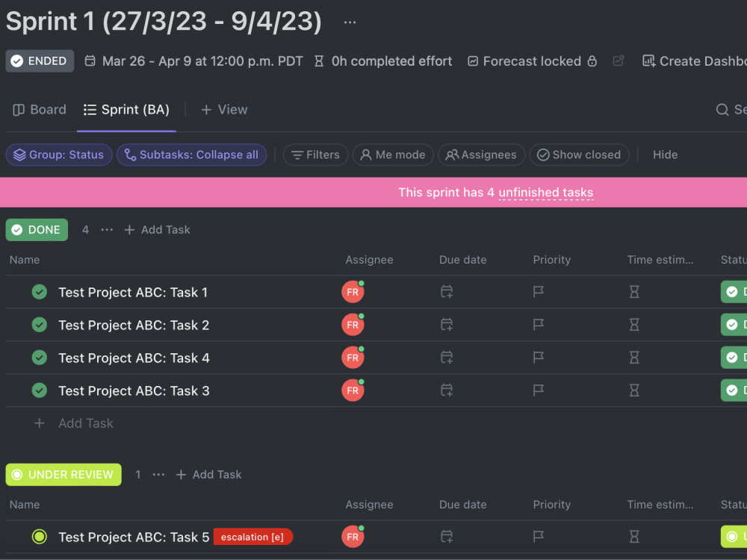
Task: Set priority flag for Task 2
Action: point(539,325)
